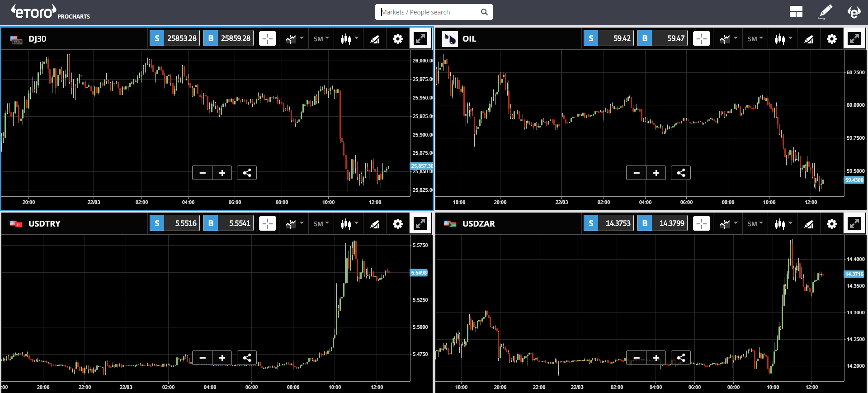This screenshot has width=868, height=393.
Task: Click the magnifier search icon
Action: (x=484, y=12)
